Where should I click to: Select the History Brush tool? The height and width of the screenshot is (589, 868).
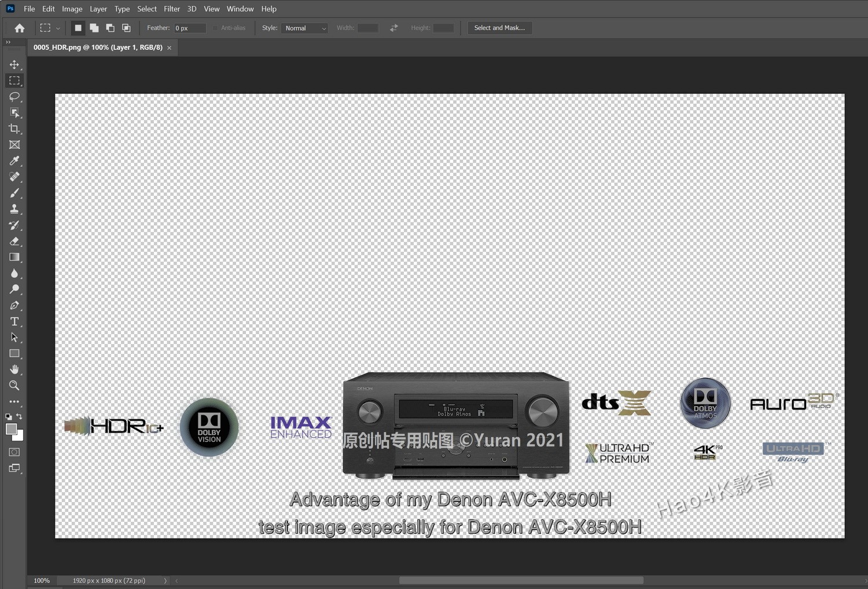click(14, 225)
